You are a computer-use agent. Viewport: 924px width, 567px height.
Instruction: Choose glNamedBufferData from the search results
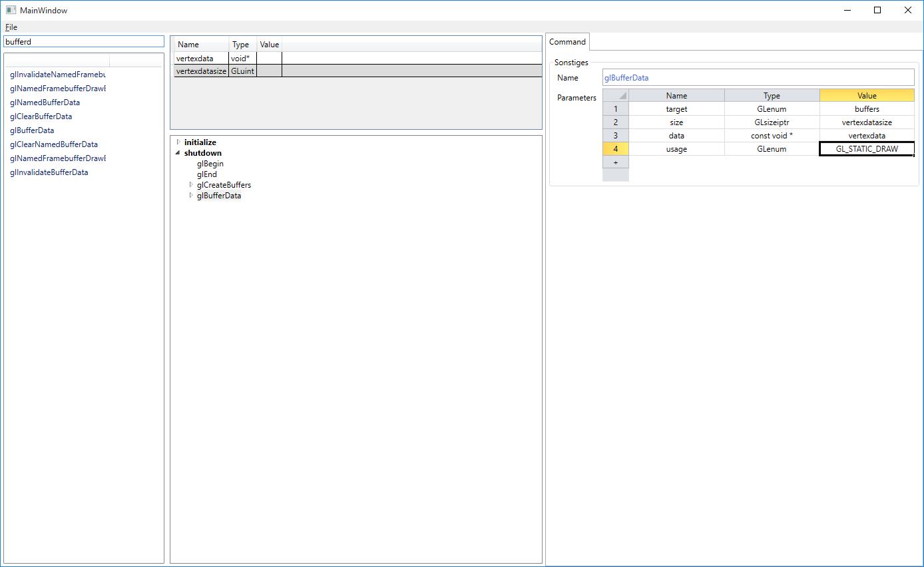(x=45, y=102)
